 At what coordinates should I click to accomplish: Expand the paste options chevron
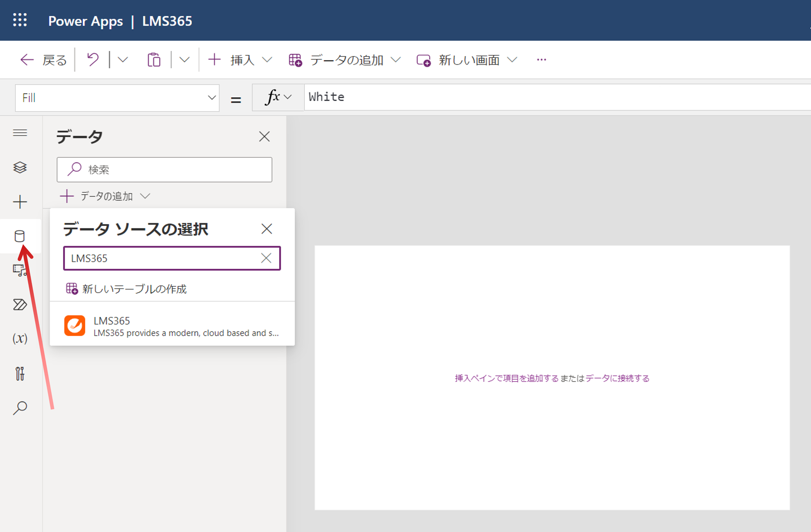(x=184, y=60)
